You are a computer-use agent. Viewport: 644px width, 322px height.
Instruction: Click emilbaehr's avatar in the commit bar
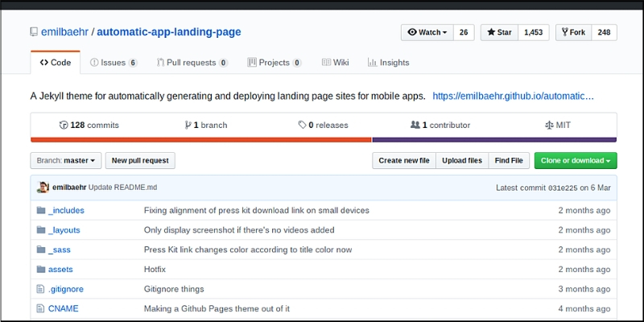[x=43, y=188]
